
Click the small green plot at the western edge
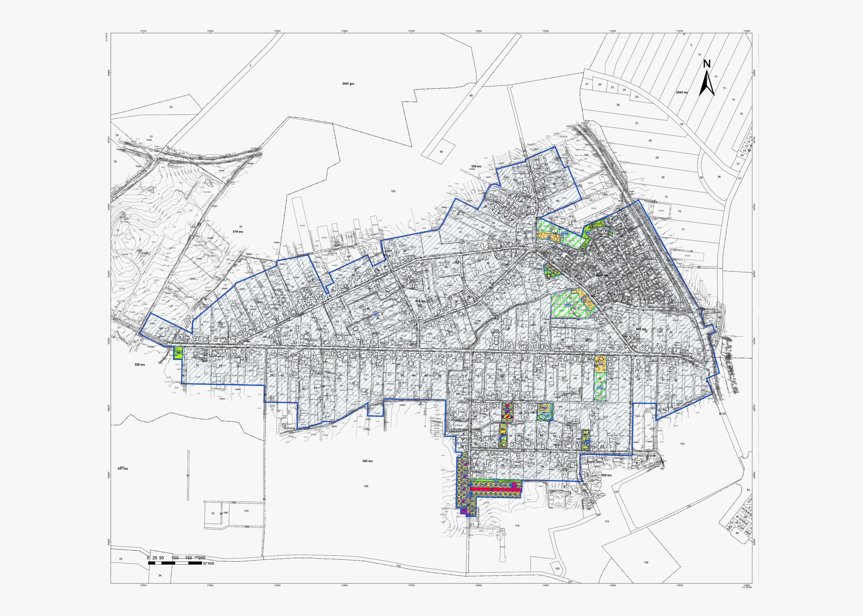178,353
